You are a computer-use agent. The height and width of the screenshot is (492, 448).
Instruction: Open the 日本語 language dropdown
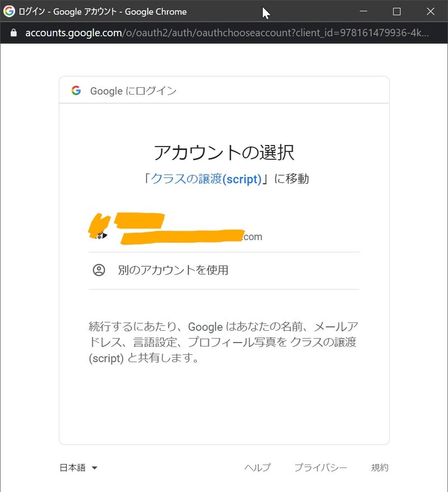(78, 468)
